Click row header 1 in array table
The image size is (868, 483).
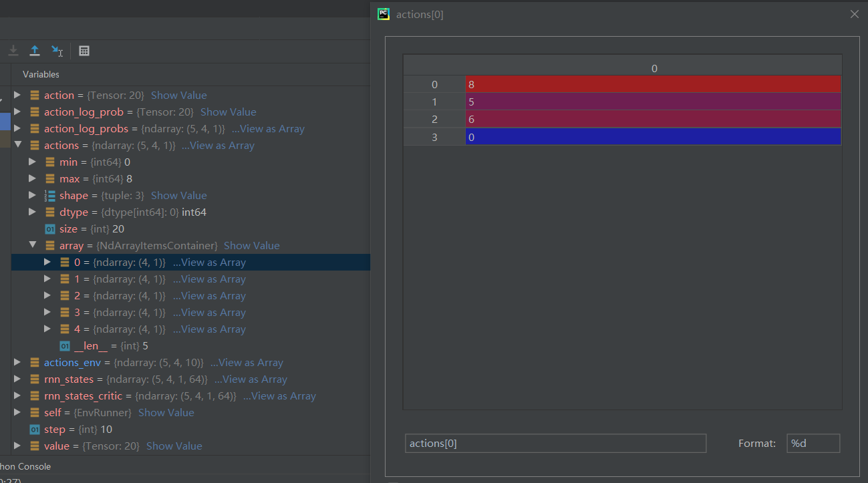click(434, 102)
